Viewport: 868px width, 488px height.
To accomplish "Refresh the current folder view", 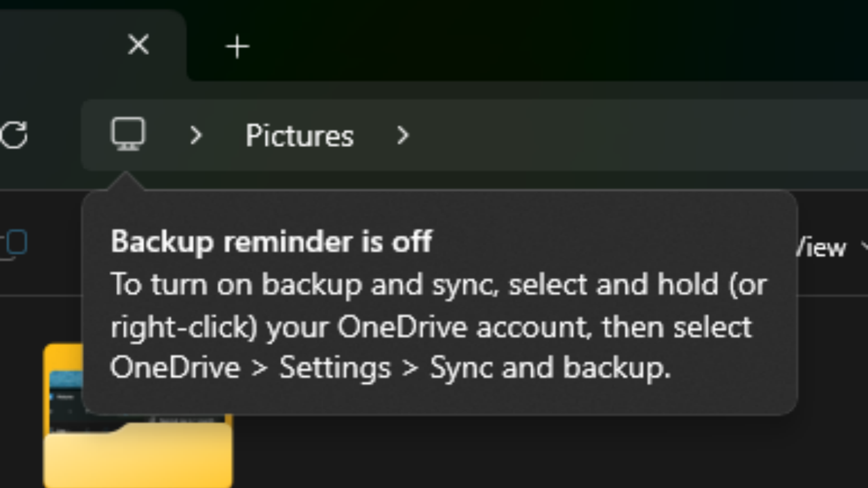I will pos(14,135).
